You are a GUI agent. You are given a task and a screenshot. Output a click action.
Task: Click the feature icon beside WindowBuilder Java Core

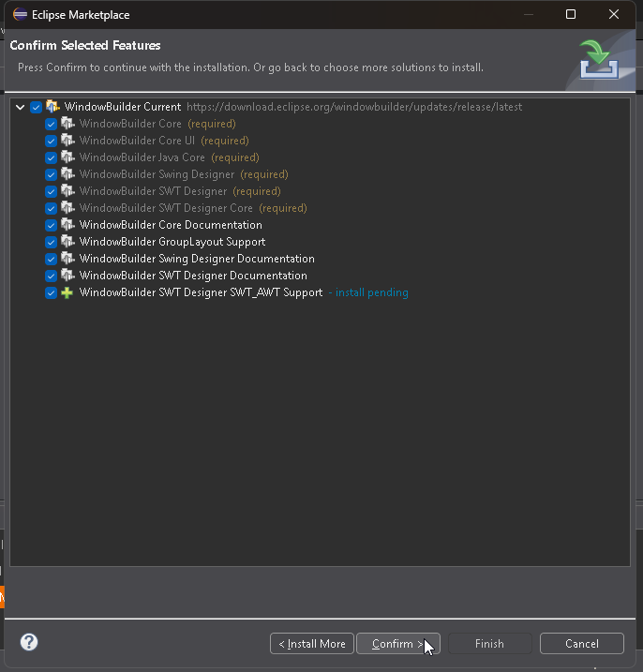pos(67,157)
